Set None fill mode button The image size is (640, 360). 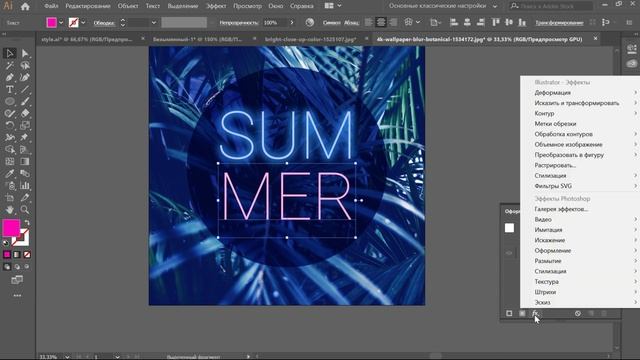(x=27, y=254)
